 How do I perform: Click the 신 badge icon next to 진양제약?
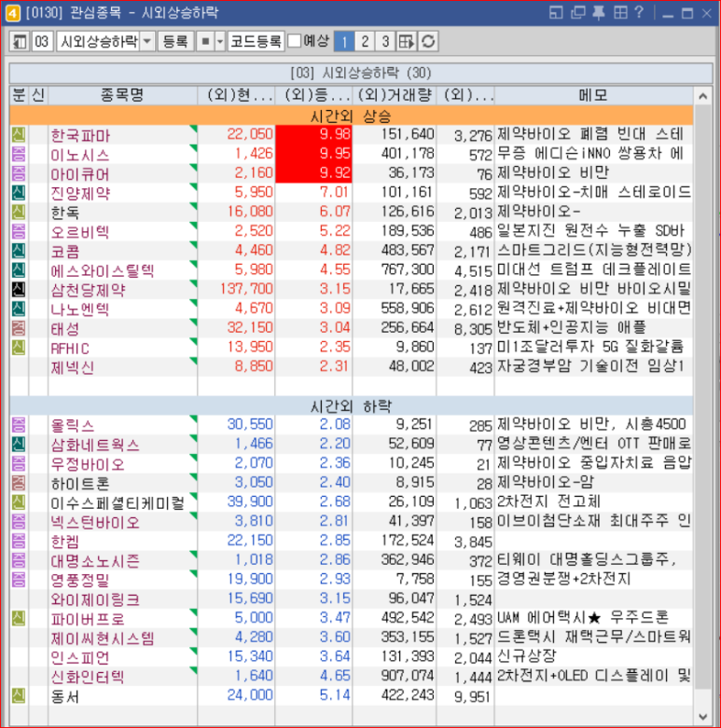pos(19,193)
